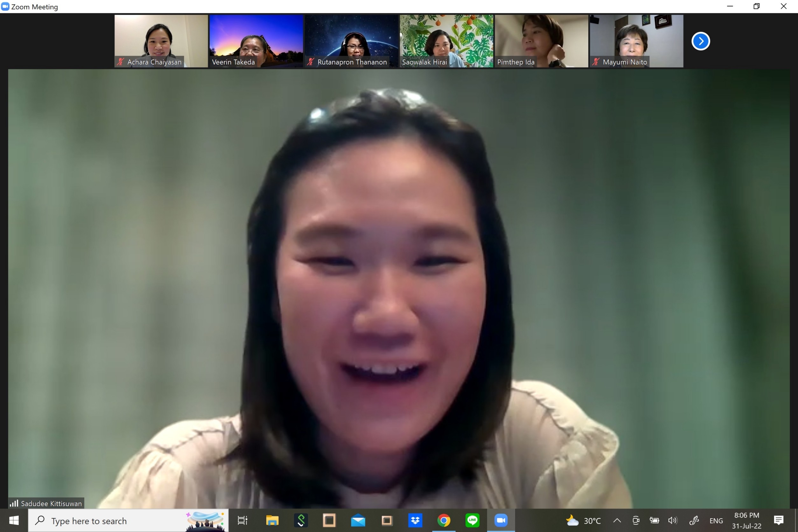Expand the hidden system tray icons
The image size is (798, 532).
click(x=617, y=521)
